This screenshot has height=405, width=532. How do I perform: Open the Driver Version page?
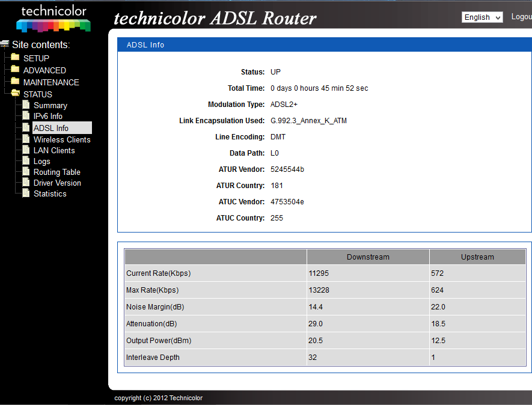(57, 183)
